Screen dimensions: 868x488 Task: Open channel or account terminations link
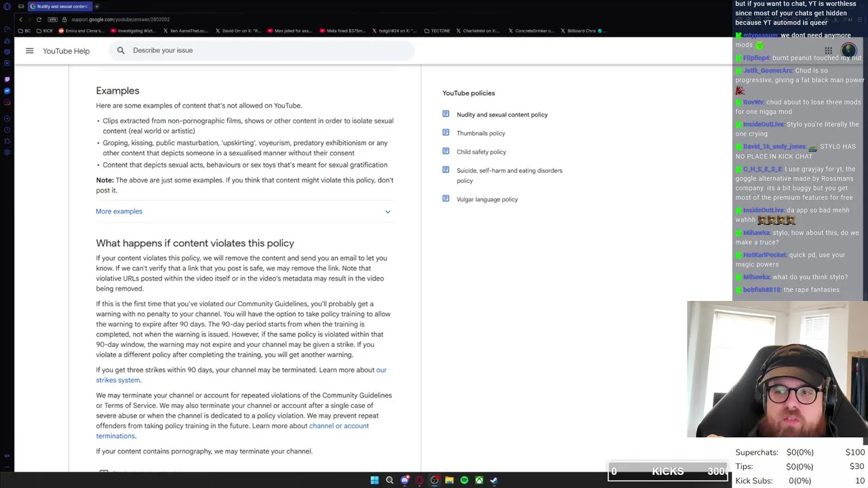coord(232,430)
